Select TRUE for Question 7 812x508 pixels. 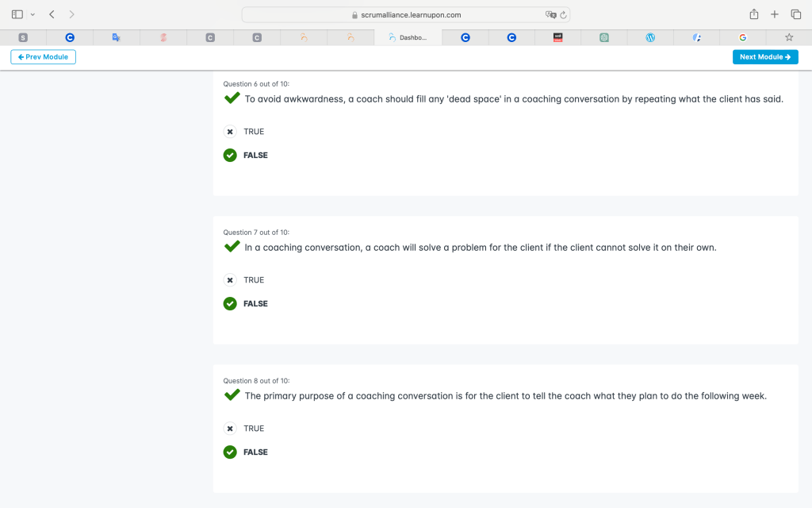tap(230, 280)
